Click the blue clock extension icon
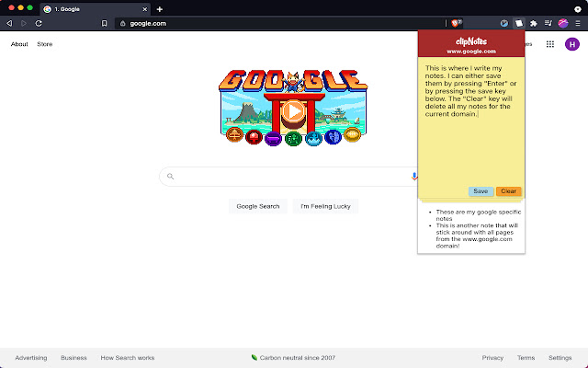The image size is (588, 368). 504,23
